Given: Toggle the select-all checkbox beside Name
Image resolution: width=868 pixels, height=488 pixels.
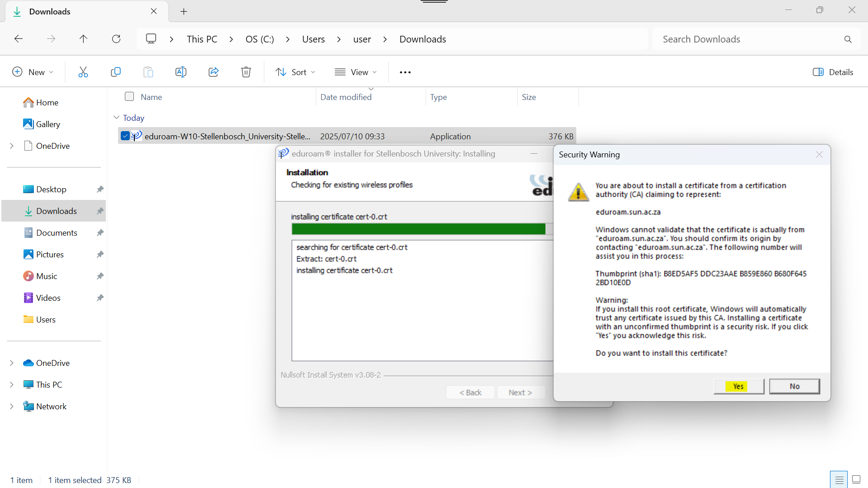Looking at the screenshot, I should [x=129, y=97].
